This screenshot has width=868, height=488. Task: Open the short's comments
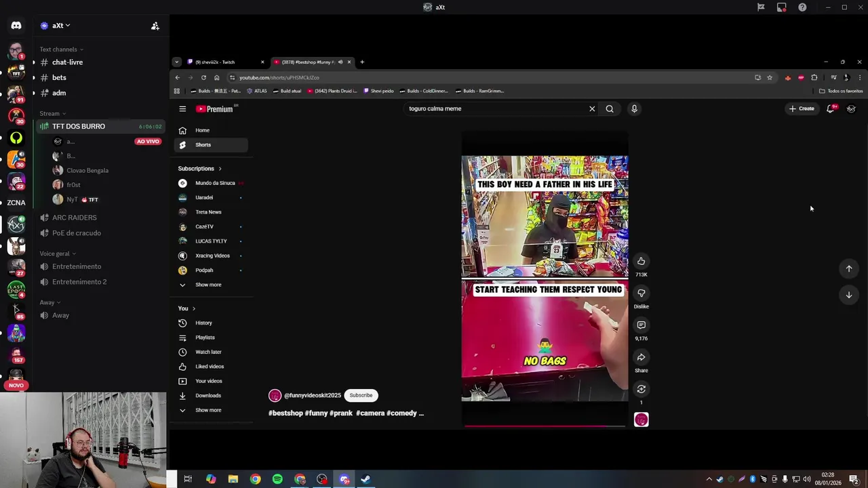(641, 325)
